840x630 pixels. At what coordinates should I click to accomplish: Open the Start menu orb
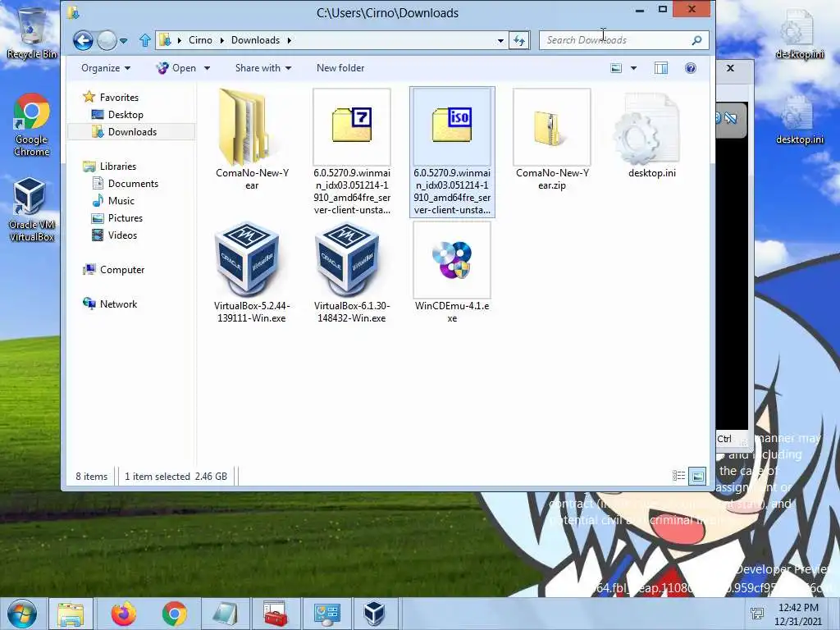coord(22,614)
